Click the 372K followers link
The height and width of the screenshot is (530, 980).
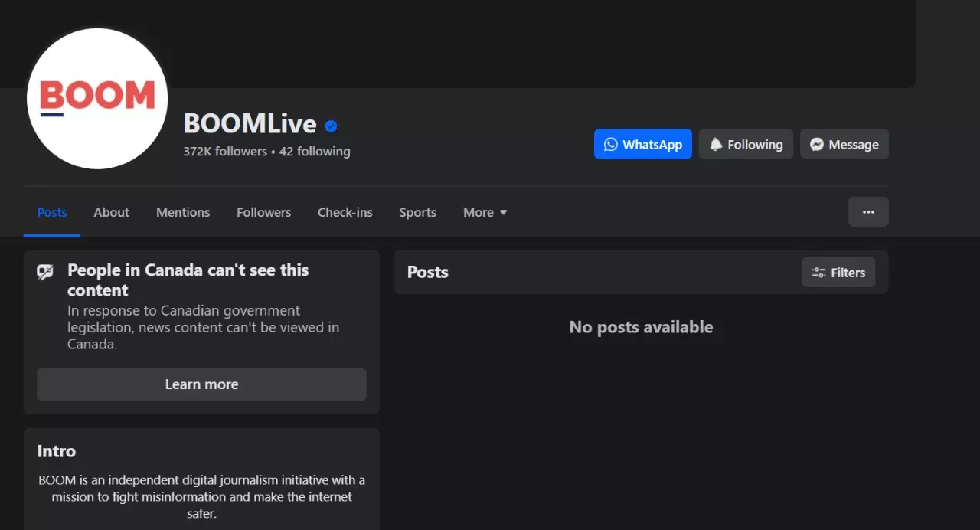(225, 152)
